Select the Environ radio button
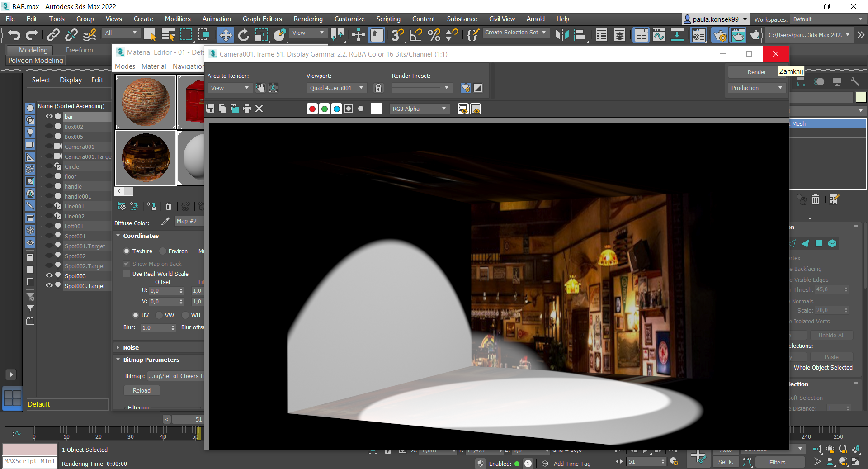Image resolution: width=868 pixels, height=469 pixels. tap(163, 251)
